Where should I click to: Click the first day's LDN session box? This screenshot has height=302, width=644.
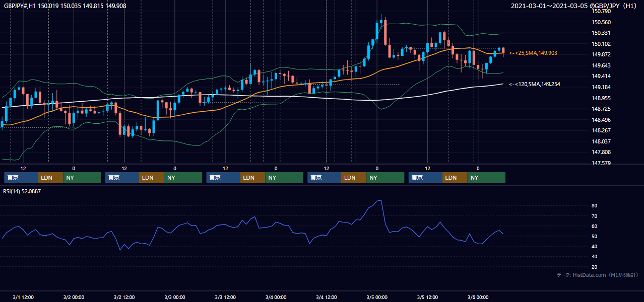(51, 178)
